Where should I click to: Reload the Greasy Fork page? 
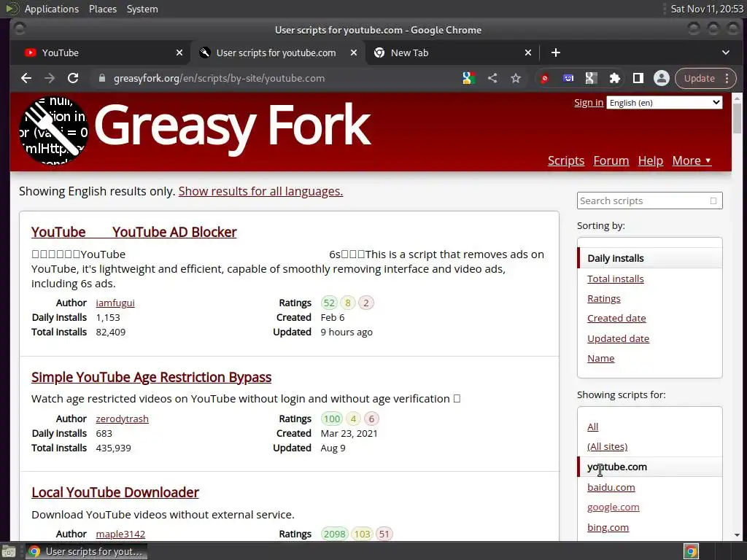(x=73, y=78)
